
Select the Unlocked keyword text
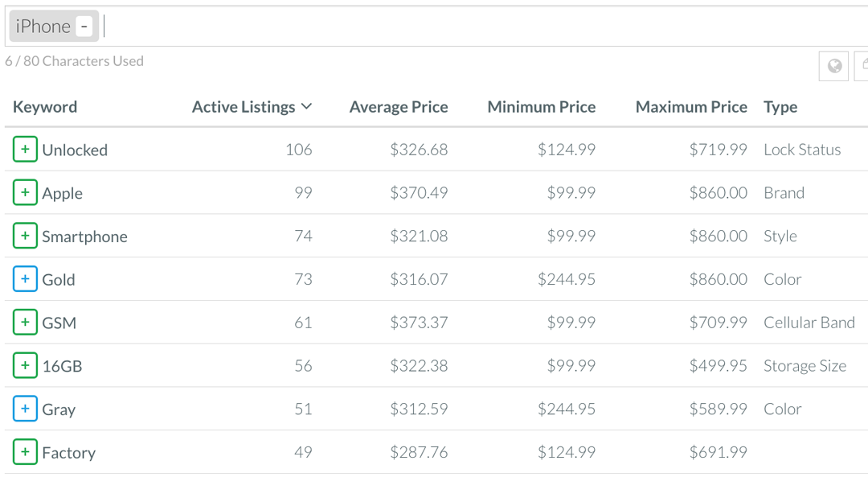(75, 150)
